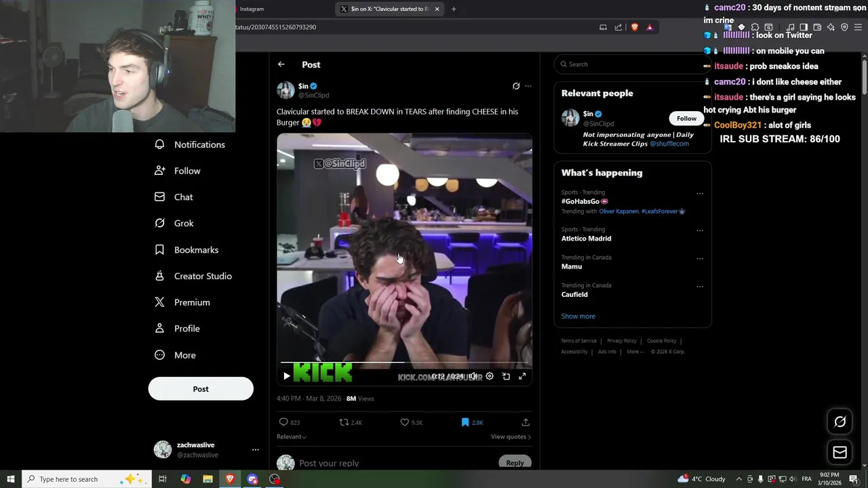Go to Profile from the sidebar

point(177,329)
